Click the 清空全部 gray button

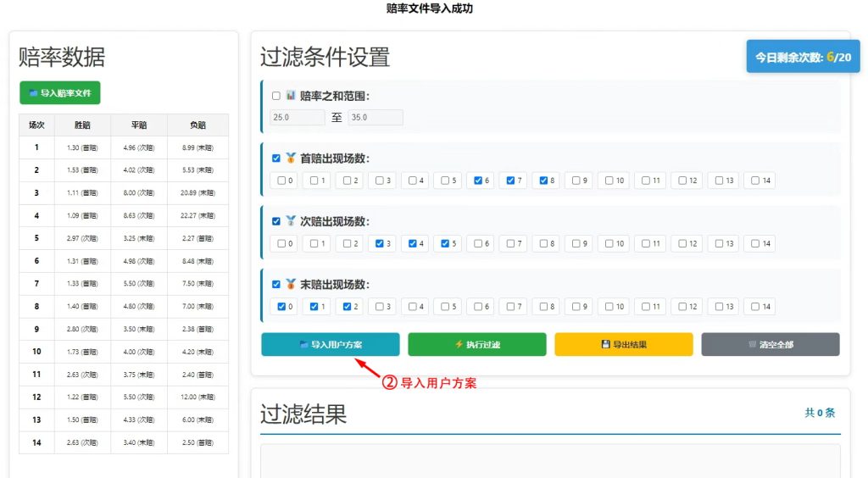[x=770, y=345]
